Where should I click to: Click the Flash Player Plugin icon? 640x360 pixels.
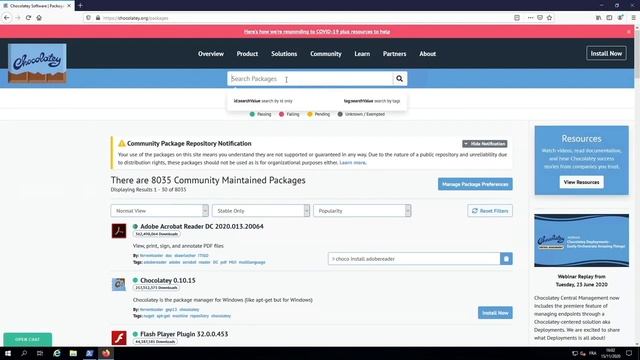(119, 338)
